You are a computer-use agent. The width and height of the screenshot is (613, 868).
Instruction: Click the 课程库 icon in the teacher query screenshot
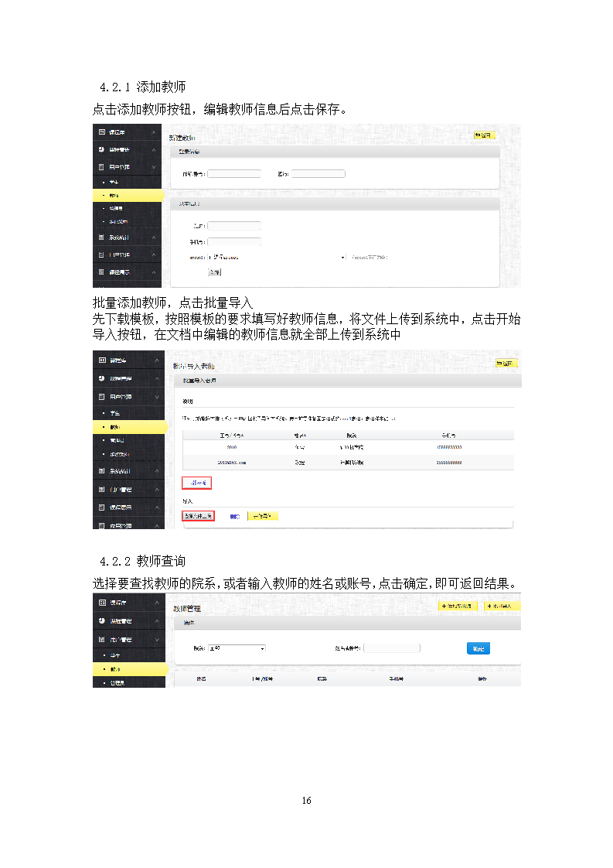[x=102, y=603]
